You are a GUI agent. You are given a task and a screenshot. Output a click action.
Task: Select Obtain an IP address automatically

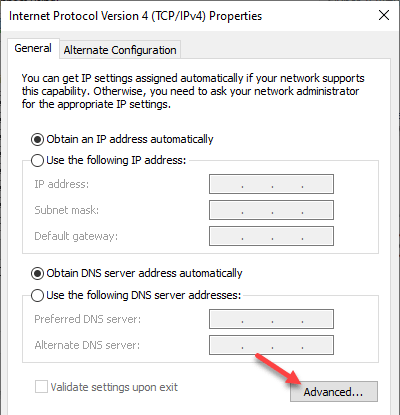point(37,139)
